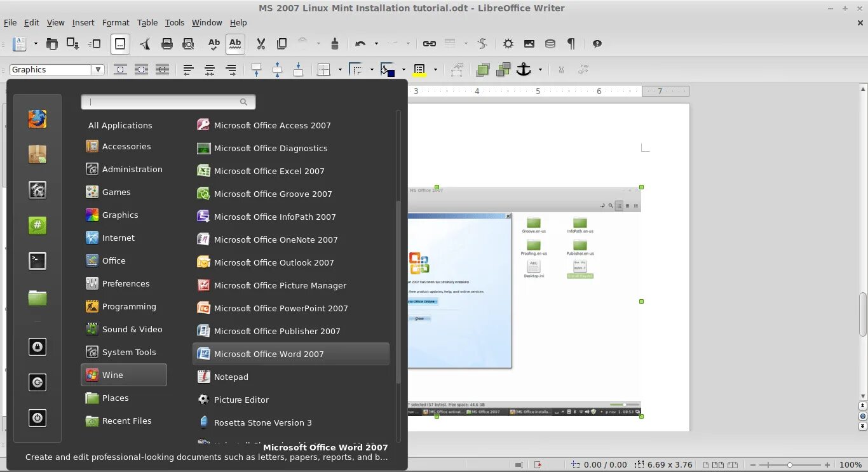This screenshot has height=472, width=868.
Task: Select the Wine category
Action: click(x=124, y=375)
